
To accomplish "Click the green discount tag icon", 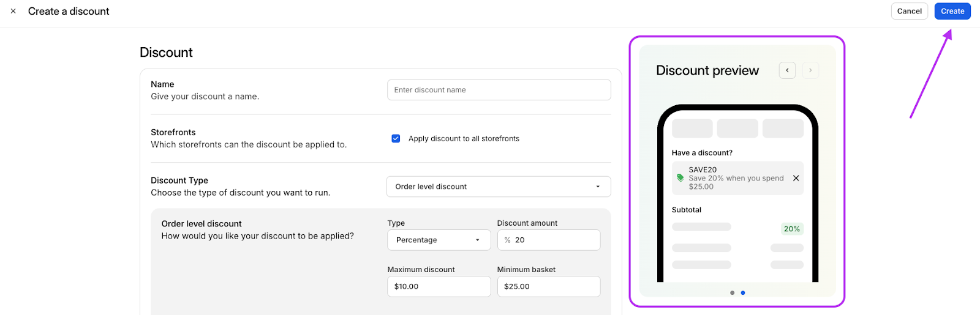I will [x=680, y=178].
